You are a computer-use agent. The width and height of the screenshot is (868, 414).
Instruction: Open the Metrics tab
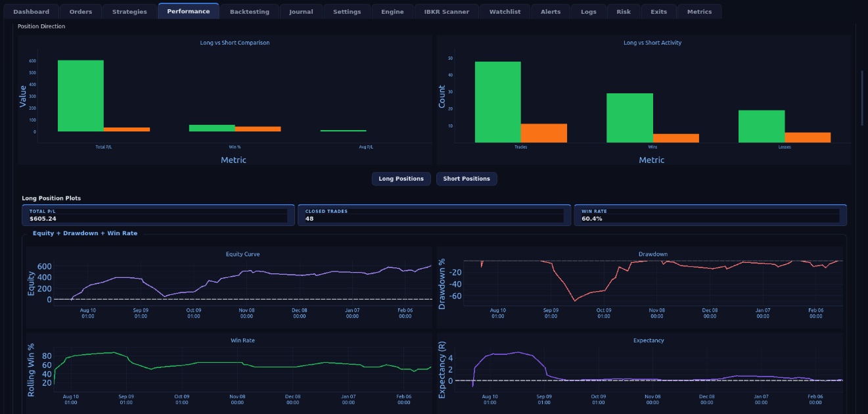point(699,11)
